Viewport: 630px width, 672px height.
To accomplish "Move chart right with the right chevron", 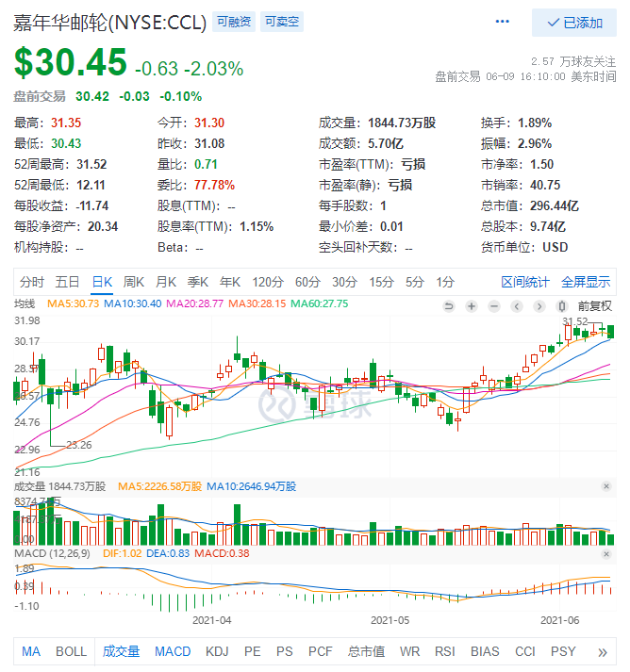I will (539, 306).
